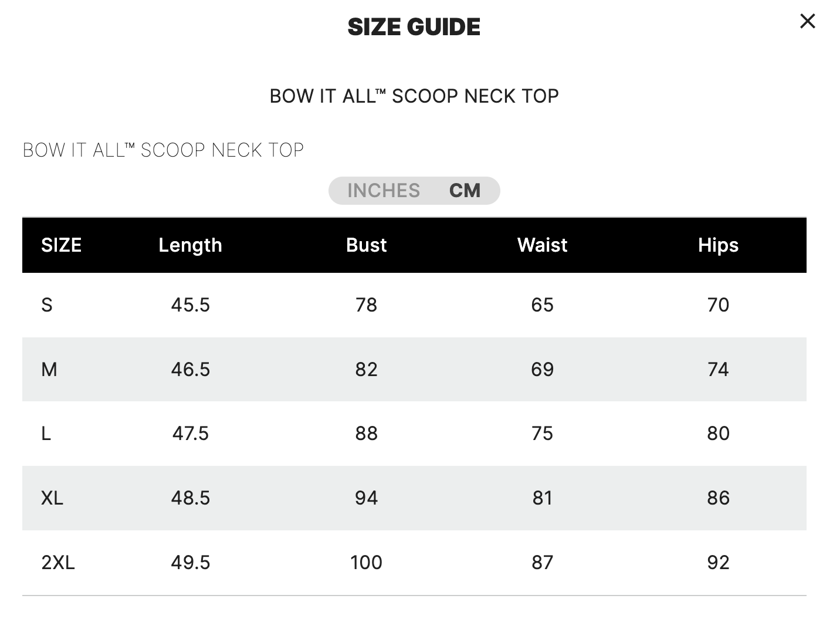Click the Length column header

[190, 245]
